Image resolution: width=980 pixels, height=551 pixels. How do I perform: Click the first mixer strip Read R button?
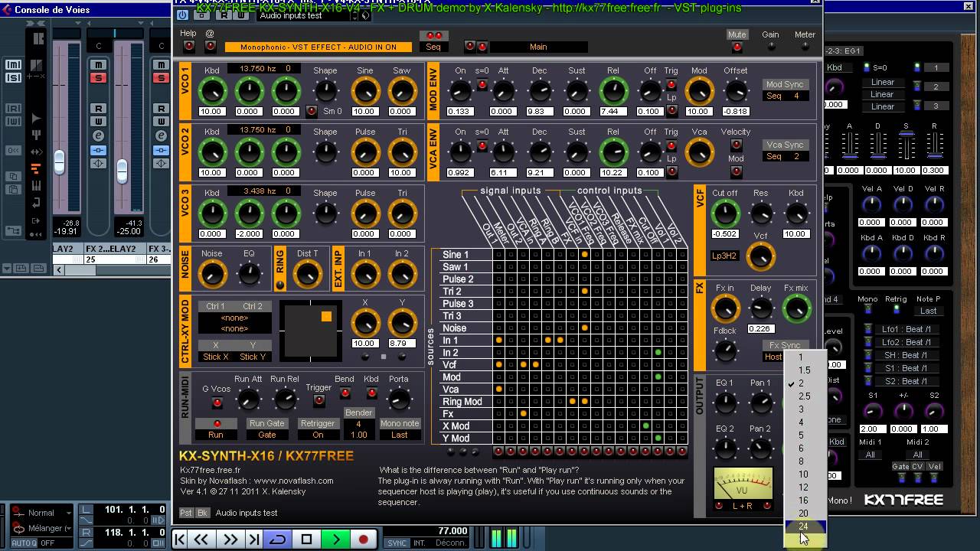pyautogui.click(x=98, y=109)
